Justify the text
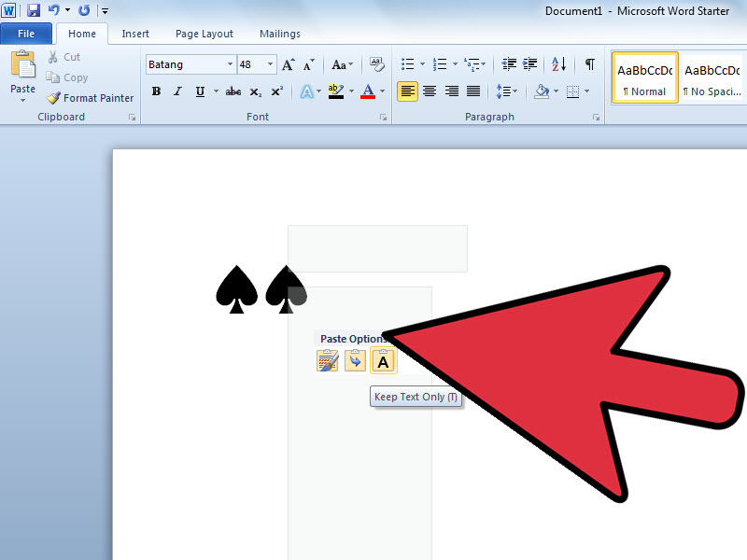This screenshot has height=560, width=747. pos(473,91)
